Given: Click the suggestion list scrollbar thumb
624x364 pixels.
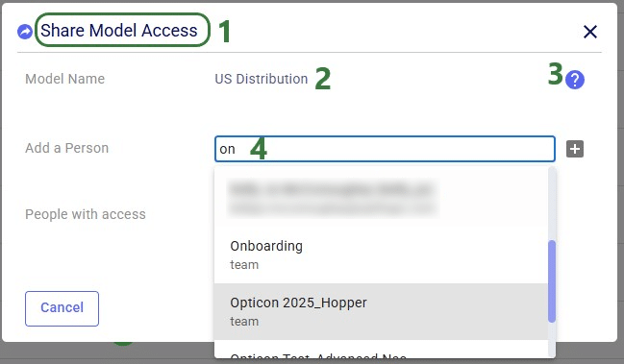Looking at the screenshot, I should pyautogui.click(x=552, y=281).
